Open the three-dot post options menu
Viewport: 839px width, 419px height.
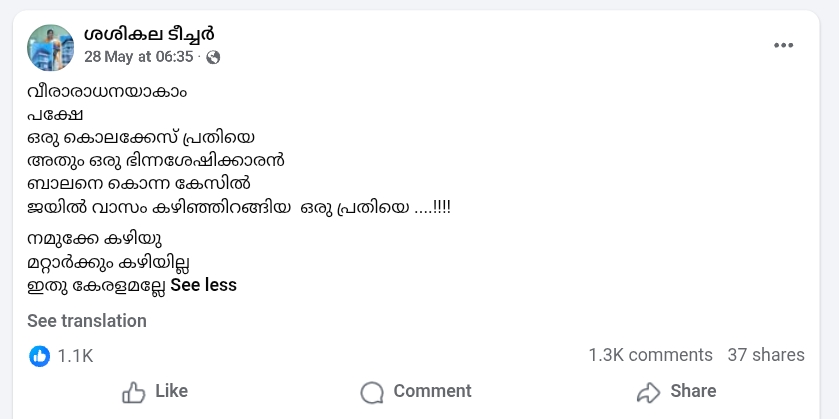click(783, 45)
